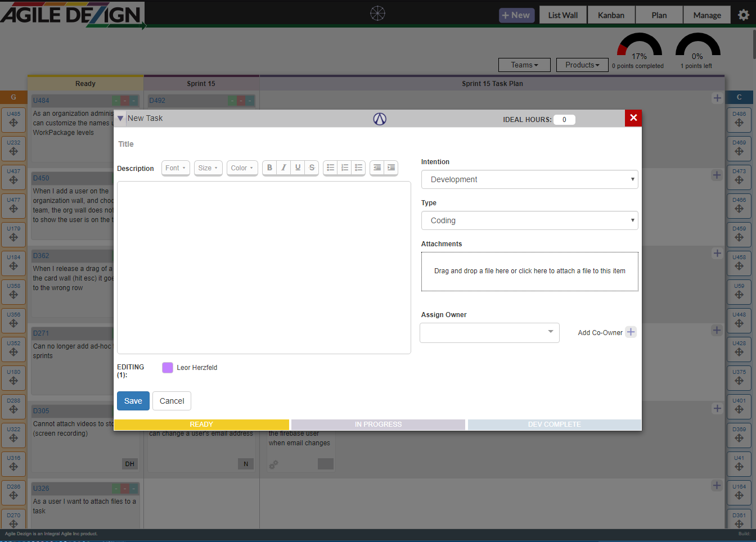This screenshot has height=542, width=756.
Task: Open the settings gear icon
Action: [x=743, y=15]
